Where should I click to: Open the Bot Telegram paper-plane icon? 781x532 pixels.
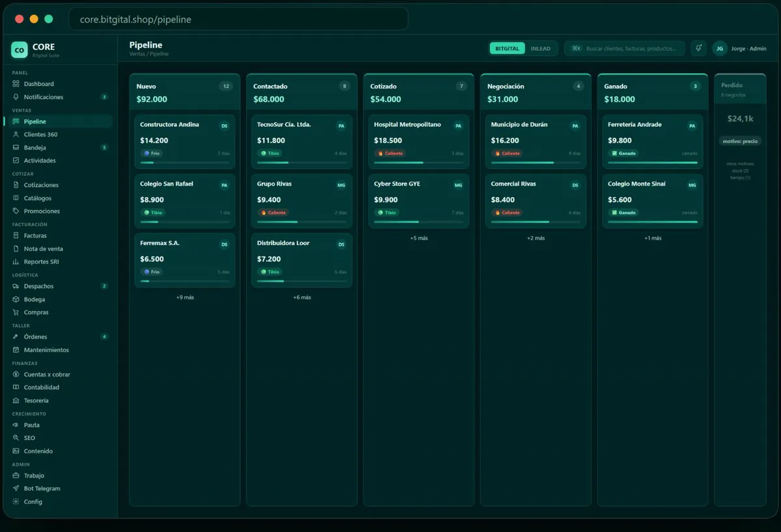(x=16, y=488)
